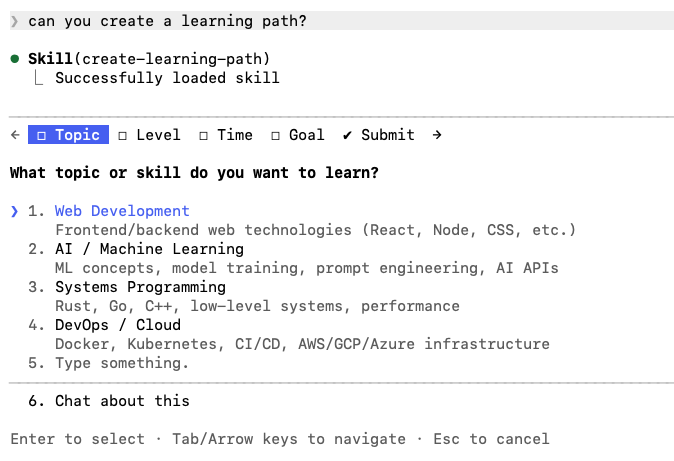Click the green Skill status dot
674x461 pixels.
14,59
